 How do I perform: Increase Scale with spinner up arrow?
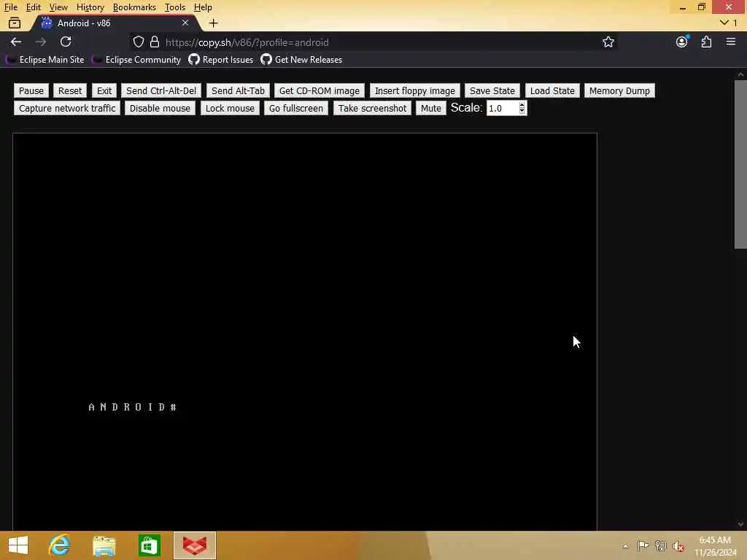522,105
